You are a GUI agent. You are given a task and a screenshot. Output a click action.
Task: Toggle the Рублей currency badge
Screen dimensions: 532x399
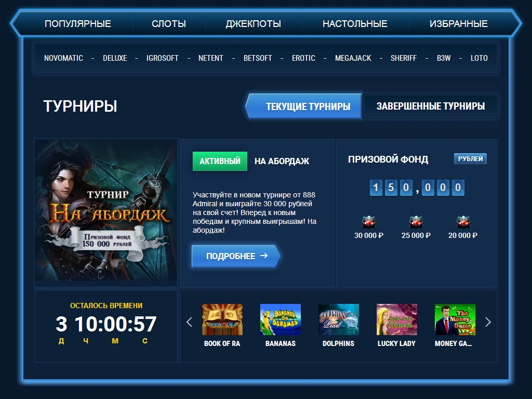tap(470, 159)
